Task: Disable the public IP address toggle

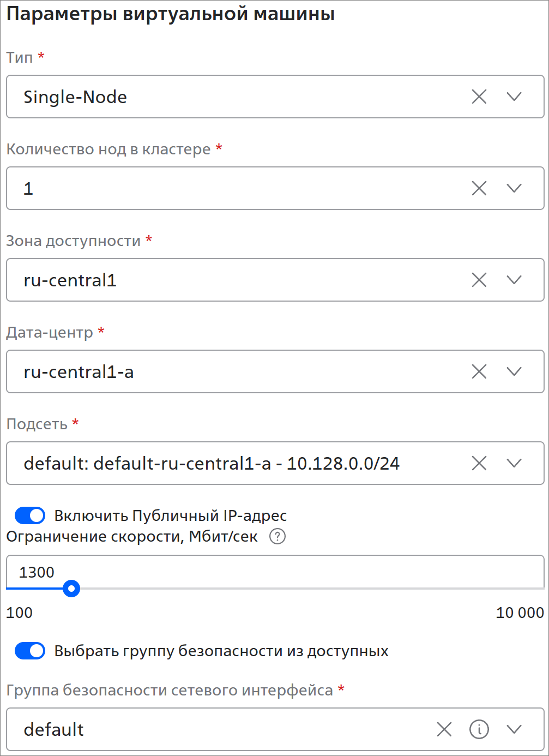Action: tap(30, 515)
